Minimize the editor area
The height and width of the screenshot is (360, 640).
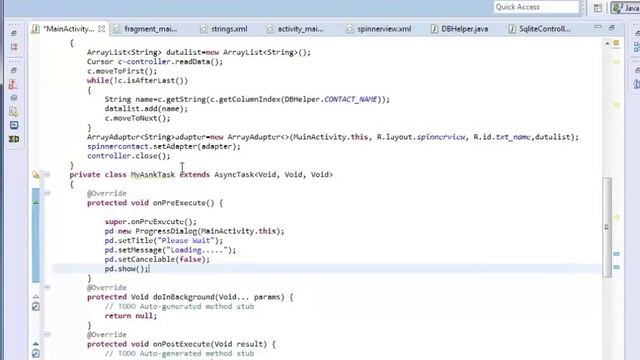click(598, 27)
